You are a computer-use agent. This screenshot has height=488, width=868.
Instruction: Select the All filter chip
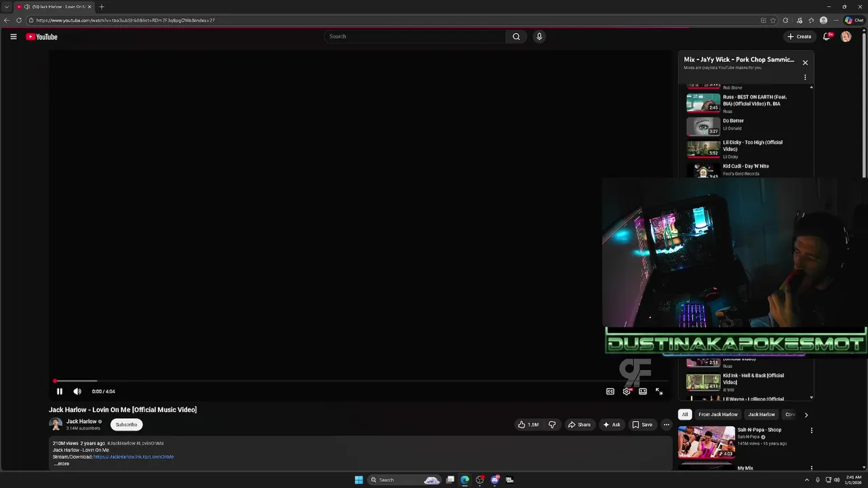(x=685, y=415)
